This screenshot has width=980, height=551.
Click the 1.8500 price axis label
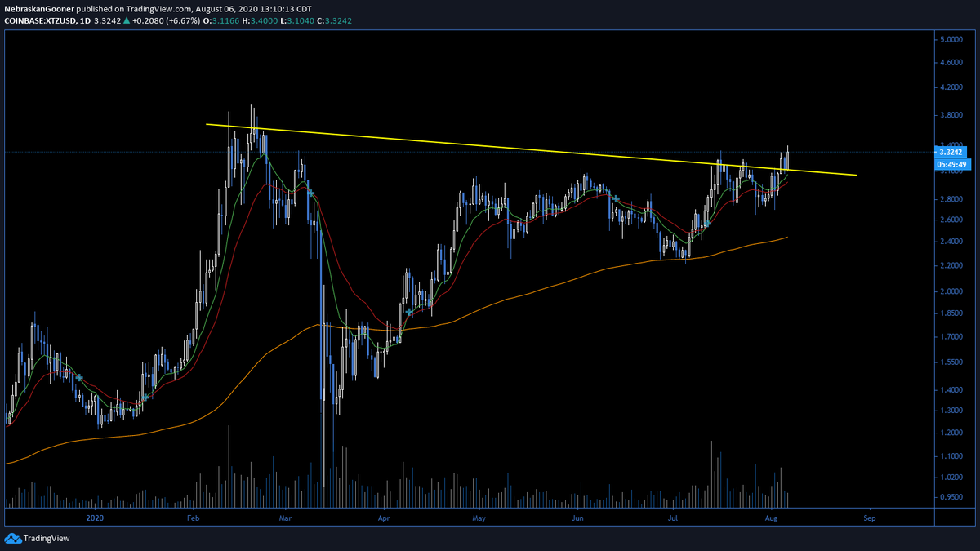(x=951, y=313)
